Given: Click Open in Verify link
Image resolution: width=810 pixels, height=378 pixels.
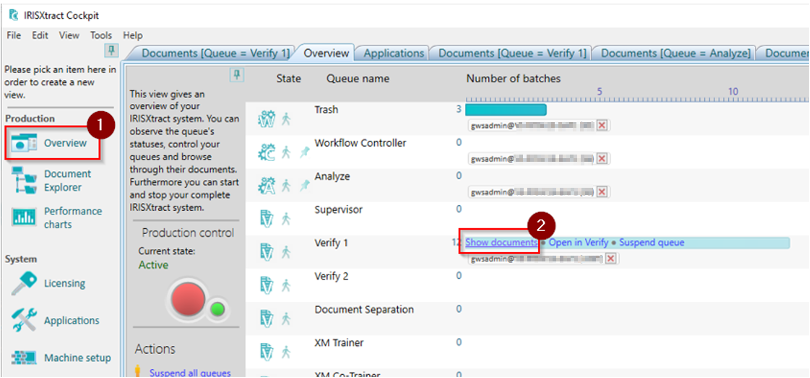Looking at the screenshot, I should coord(578,242).
